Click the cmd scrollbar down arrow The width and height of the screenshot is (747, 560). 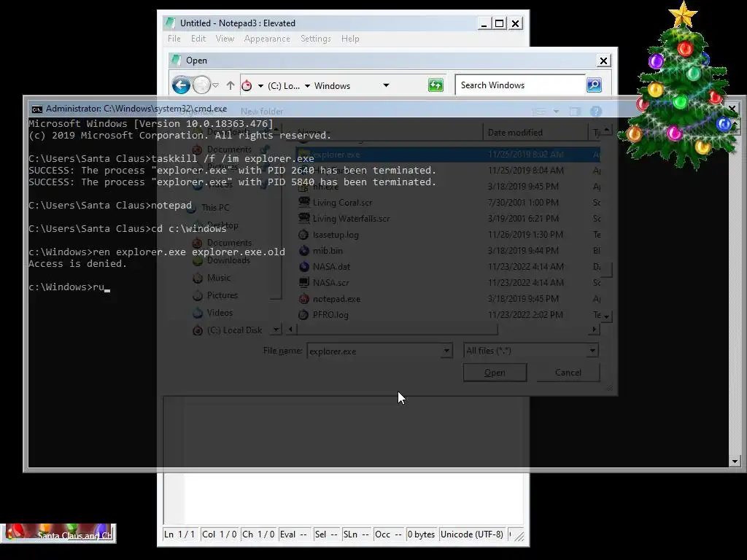[x=734, y=461]
